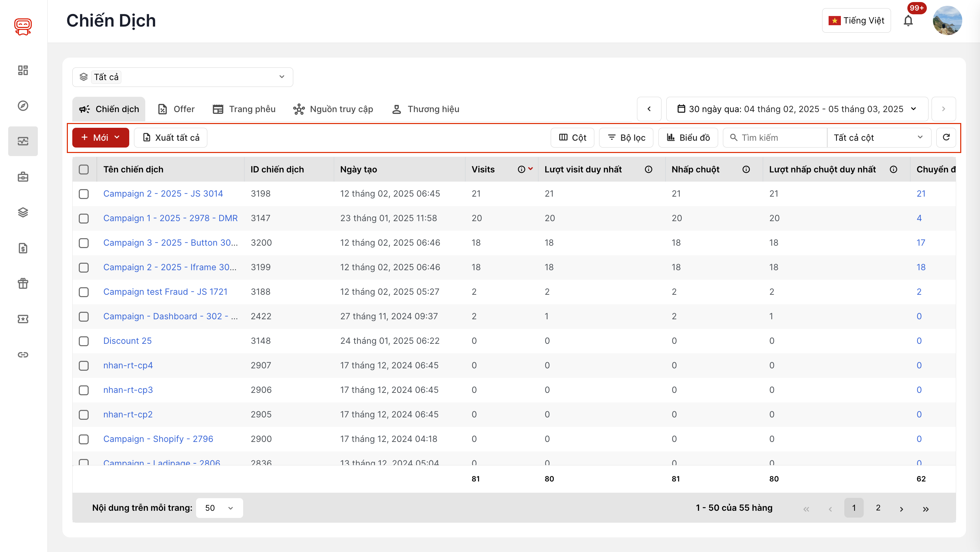Image resolution: width=980 pixels, height=552 pixels.
Task: Click the briefcase icon in sidebar
Action: (23, 177)
